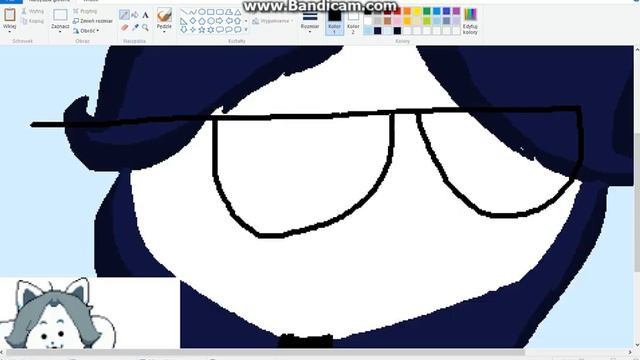Click the horizontal scrollbar thumb
This screenshot has height=360, width=640.
tap(265, 352)
